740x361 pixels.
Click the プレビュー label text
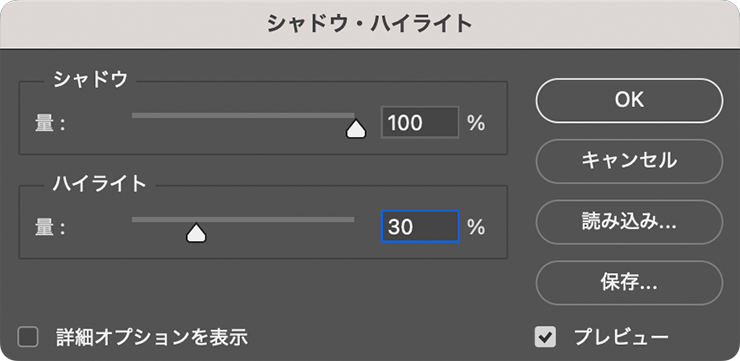coord(621,337)
